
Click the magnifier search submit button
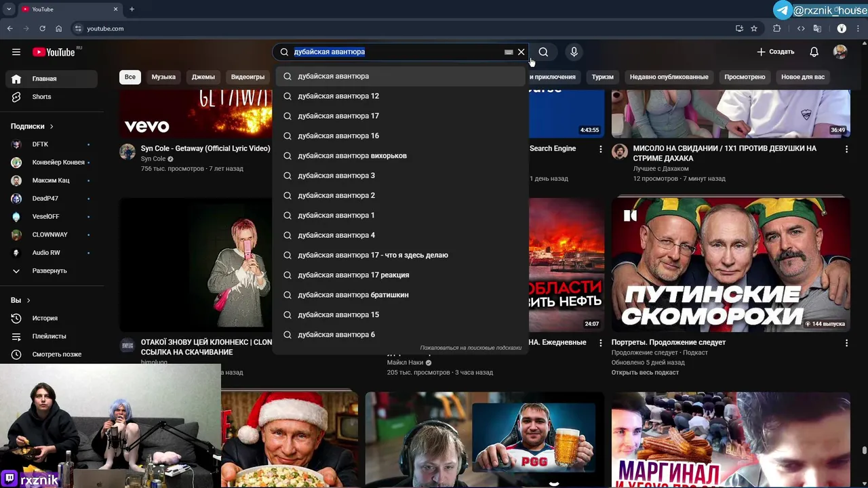click(x=543, y=52)
